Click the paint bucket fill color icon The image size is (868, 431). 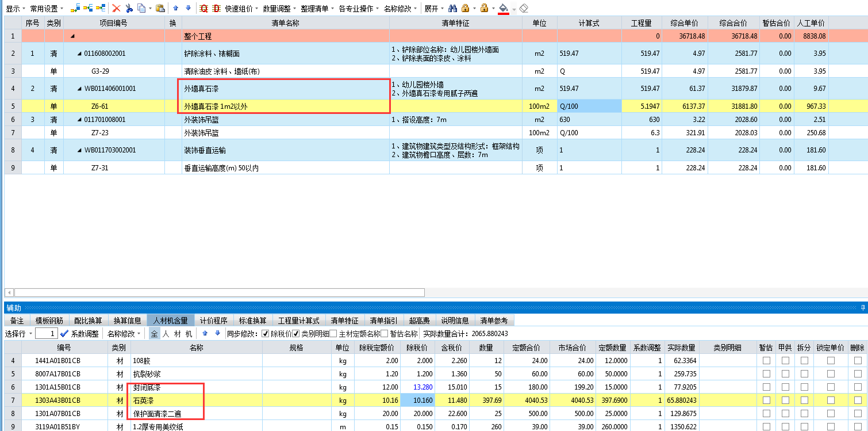504,9
